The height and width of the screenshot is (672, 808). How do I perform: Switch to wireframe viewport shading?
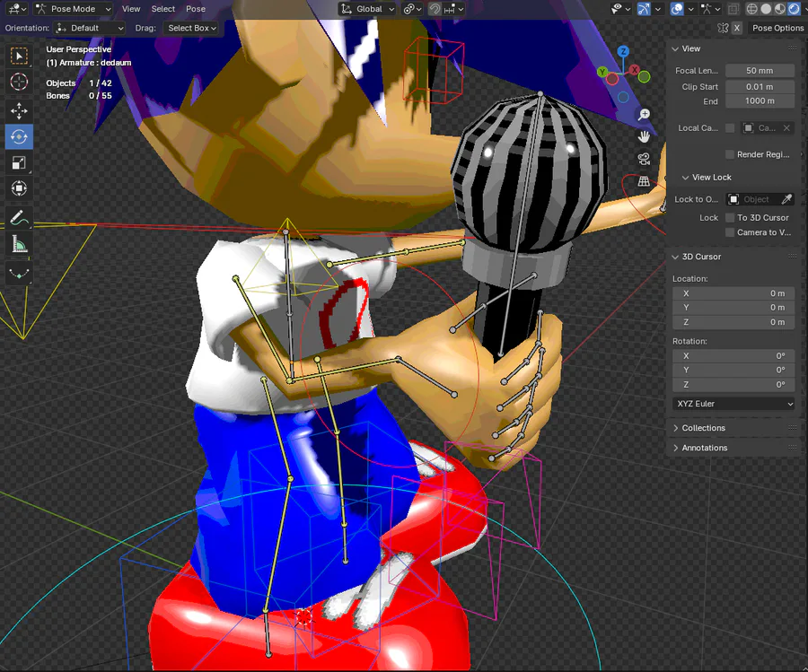(751, 9)
